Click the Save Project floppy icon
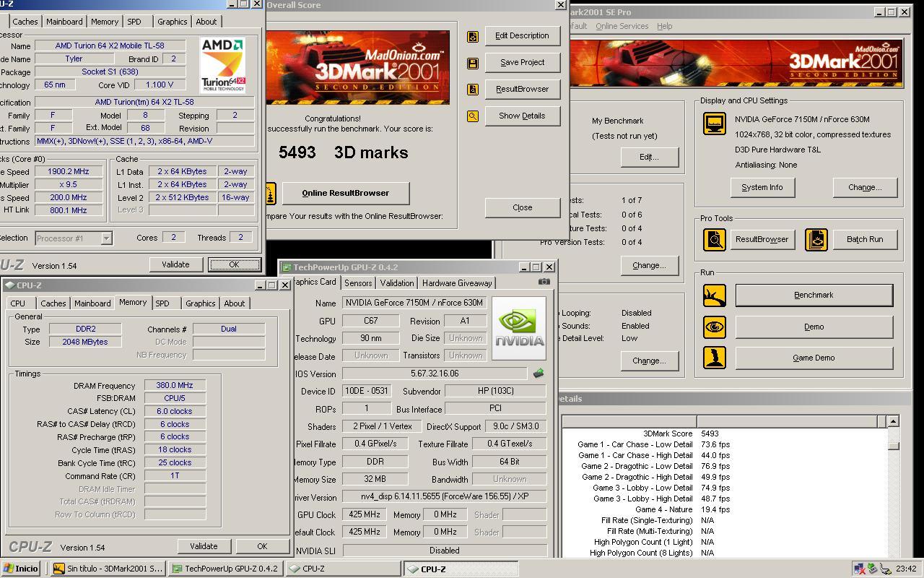The width and height of the screenshot is (924, 578). (473, 63)
